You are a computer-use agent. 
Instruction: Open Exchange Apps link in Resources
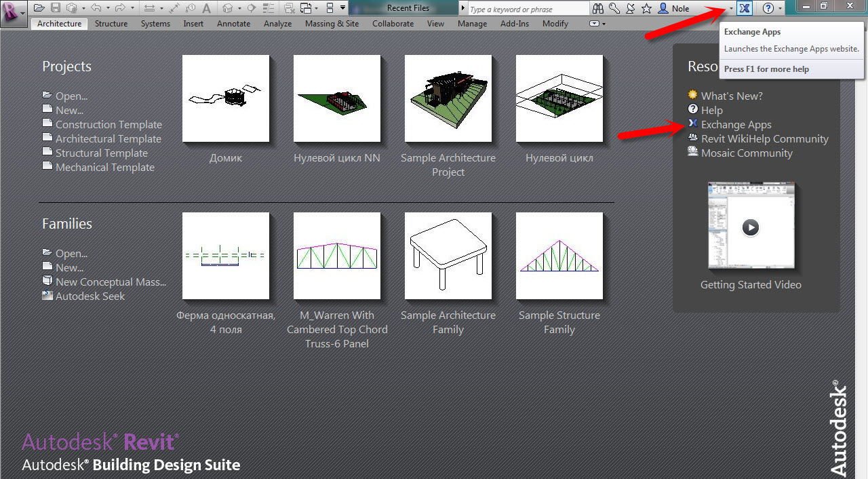coord(736,125)
